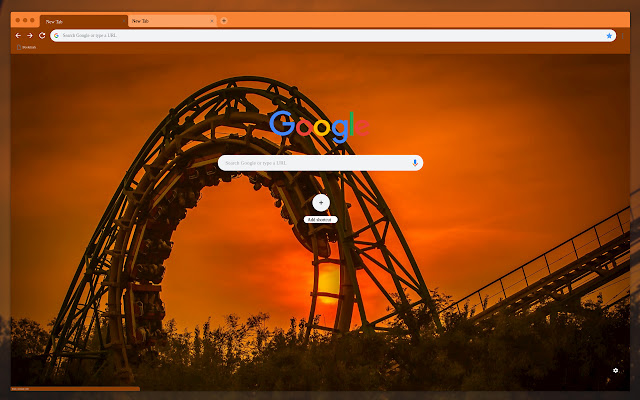640x400 pixels.
Task: Select the first New Tab tab
Action: [x=84, y=21]
